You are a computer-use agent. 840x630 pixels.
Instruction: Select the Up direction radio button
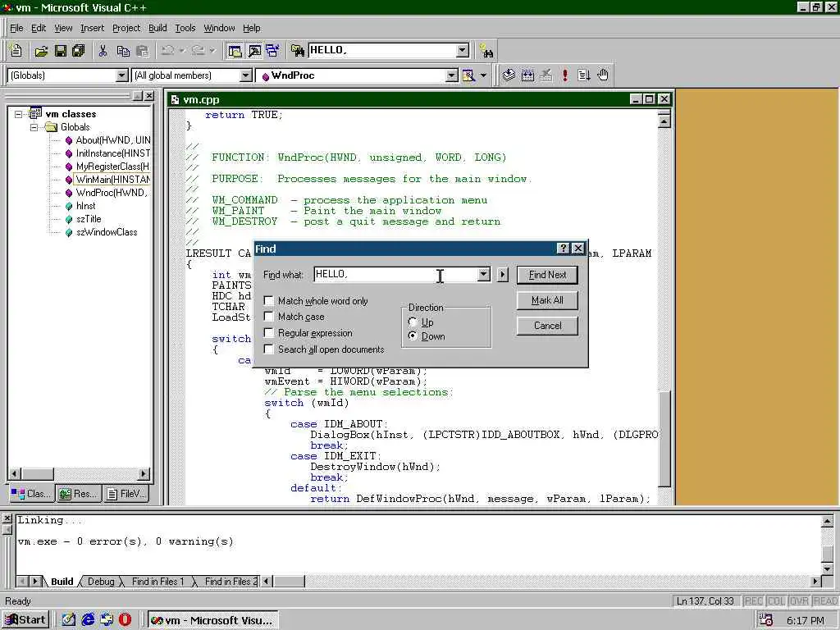click(x=413, y=322)
